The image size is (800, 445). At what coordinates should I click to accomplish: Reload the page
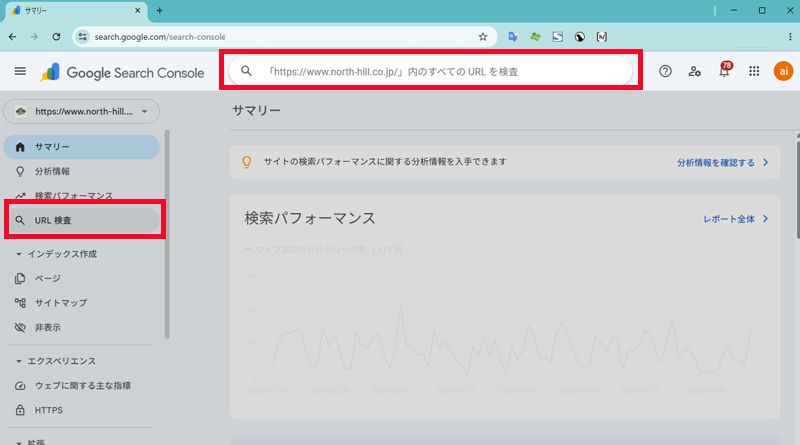(56, 37)
